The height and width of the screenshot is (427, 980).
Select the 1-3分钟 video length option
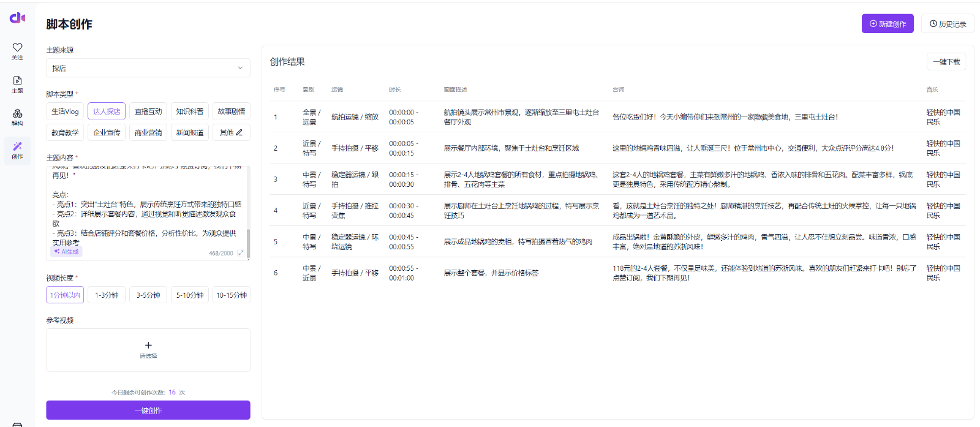[107, 295]
